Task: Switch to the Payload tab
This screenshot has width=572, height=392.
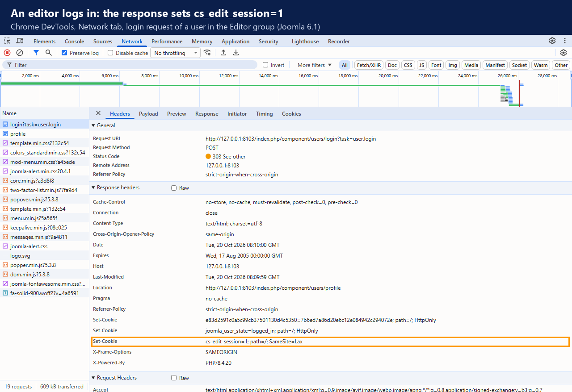Action: point(148,114)
